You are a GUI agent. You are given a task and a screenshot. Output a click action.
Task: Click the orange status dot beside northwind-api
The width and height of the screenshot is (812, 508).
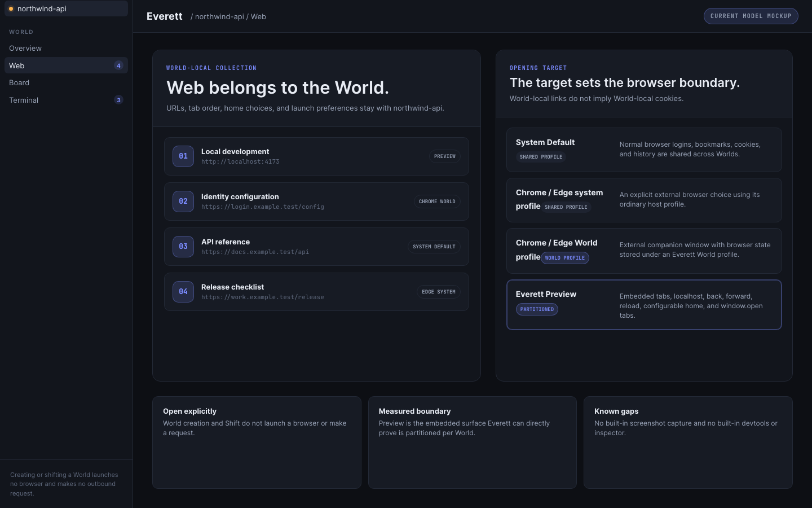pos(11,8)
